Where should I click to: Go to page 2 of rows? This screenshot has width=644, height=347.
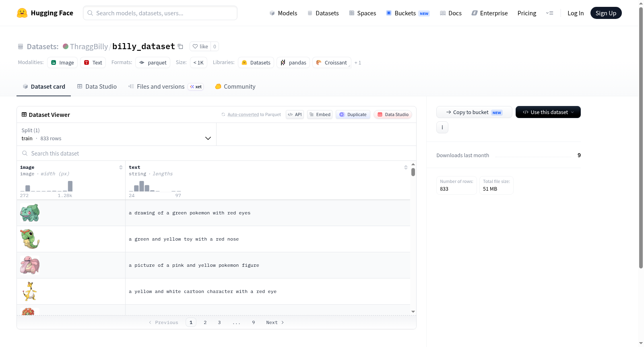(205, 322)
